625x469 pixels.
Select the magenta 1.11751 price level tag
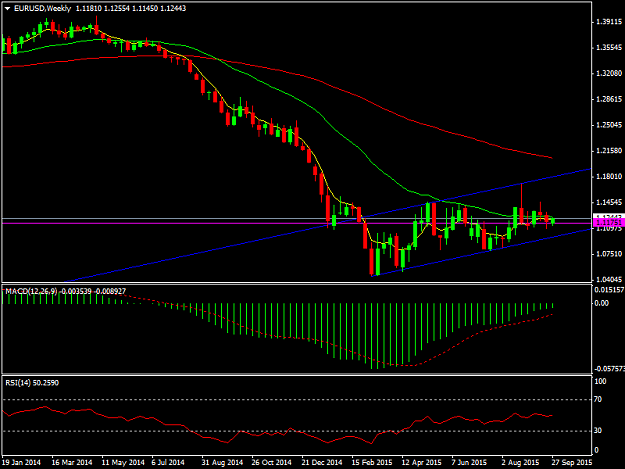609,223
